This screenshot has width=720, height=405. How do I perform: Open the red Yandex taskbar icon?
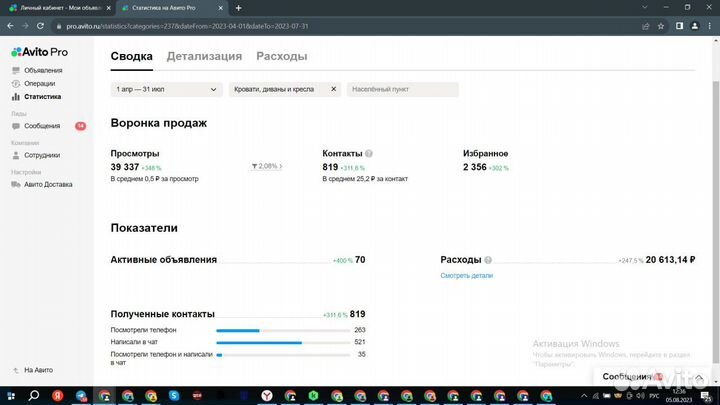57,396
